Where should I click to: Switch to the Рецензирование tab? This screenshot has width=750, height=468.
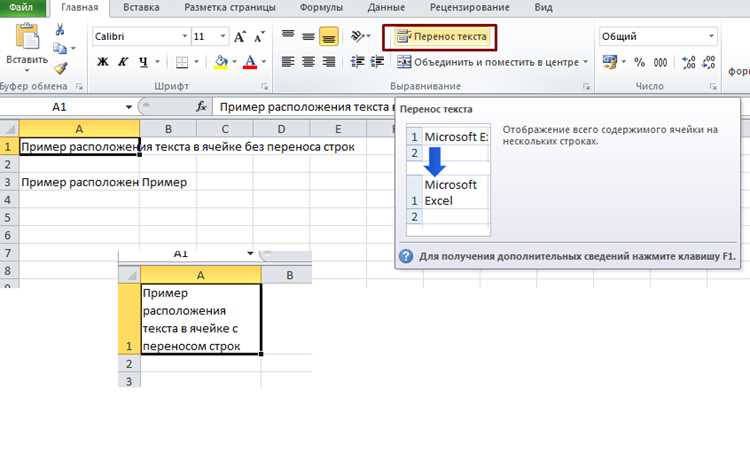[x=470, y=8]
